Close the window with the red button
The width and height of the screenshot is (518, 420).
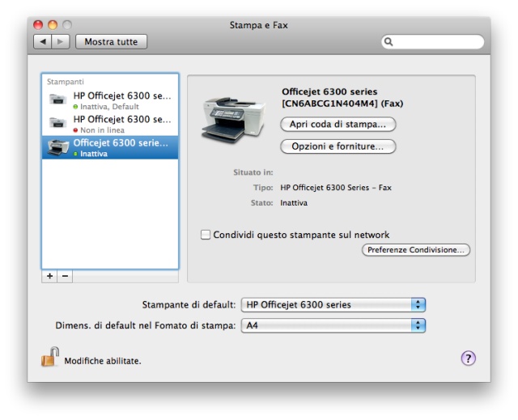point(38,25)
